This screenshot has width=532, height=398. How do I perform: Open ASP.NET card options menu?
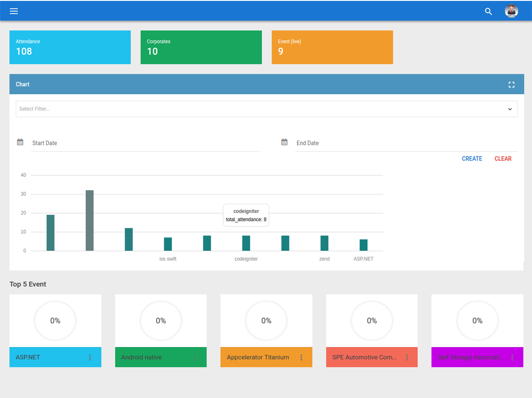[x=90, y=357]
